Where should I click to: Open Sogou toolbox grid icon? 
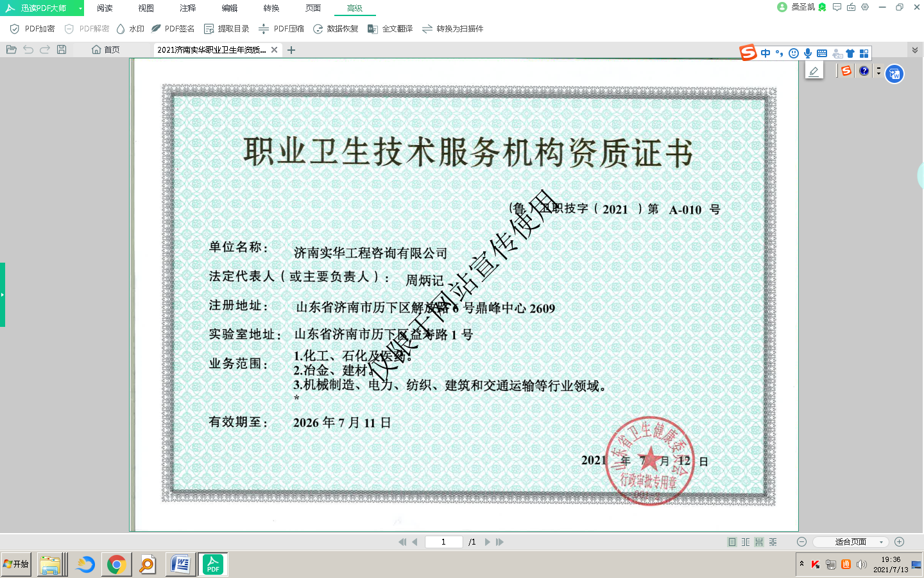click(x=864, y=53)
